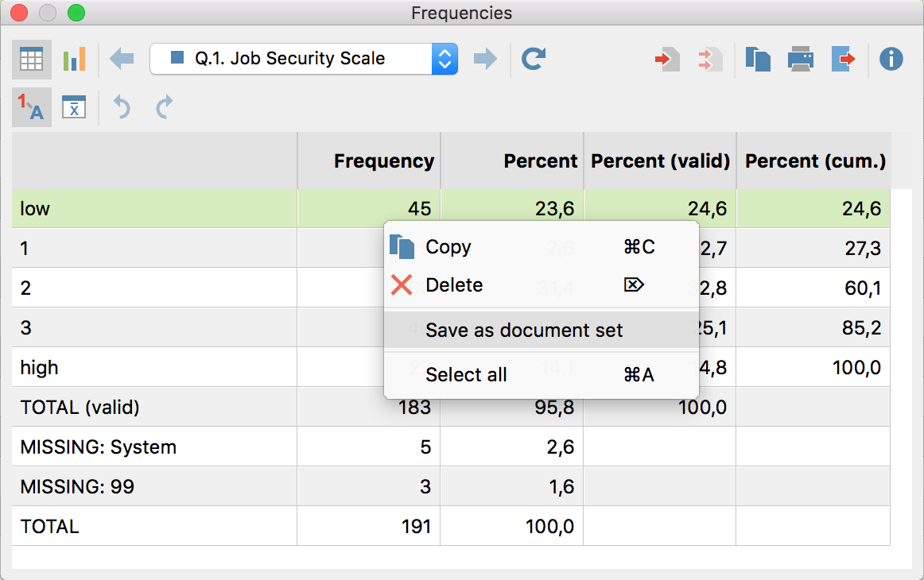The image size is (924, 580).
Task: Switch to chart view icon
Action: 74,60
